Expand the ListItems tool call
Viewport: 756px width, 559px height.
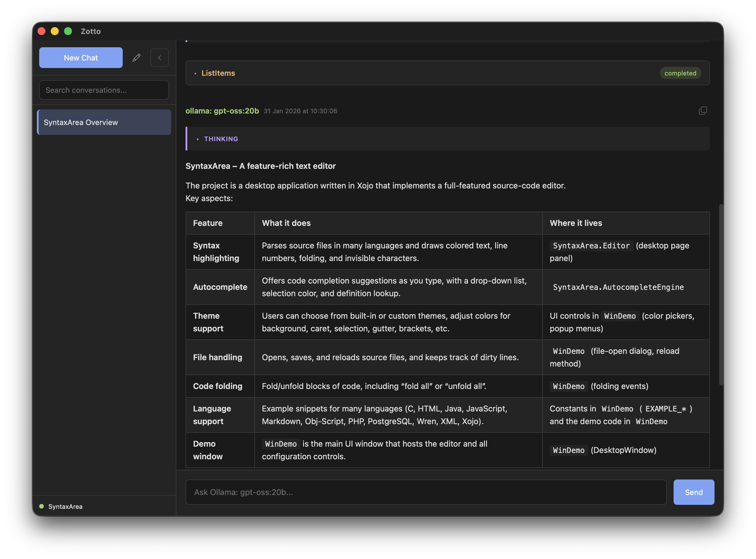[x=218, y=73]
